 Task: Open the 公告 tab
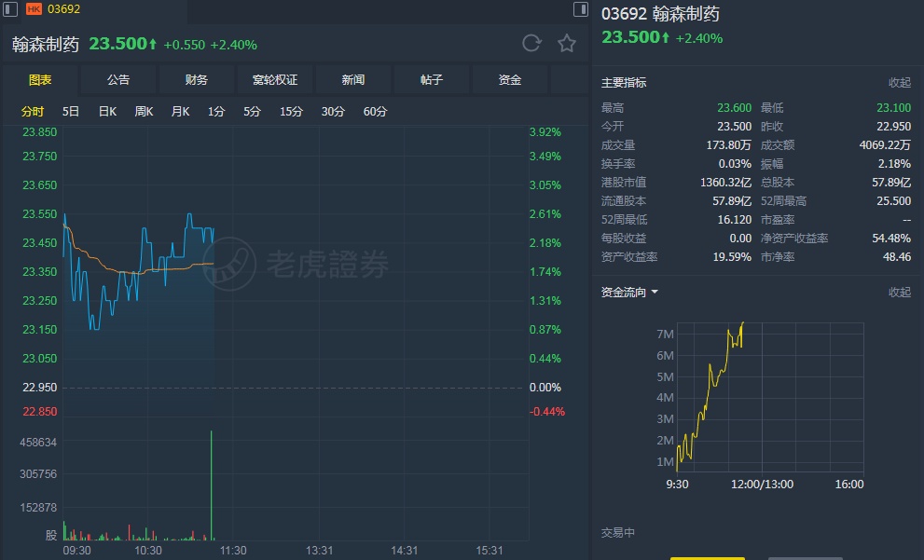(x=118, y=79)
